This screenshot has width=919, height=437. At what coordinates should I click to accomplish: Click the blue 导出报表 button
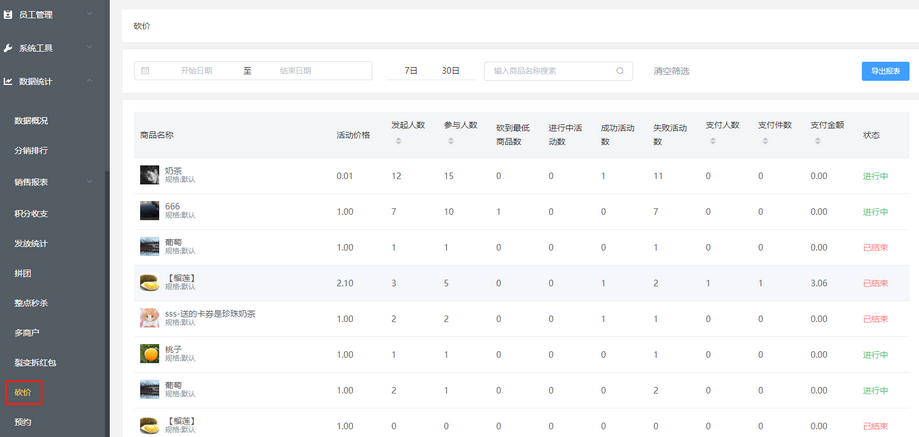coord(885,71)
